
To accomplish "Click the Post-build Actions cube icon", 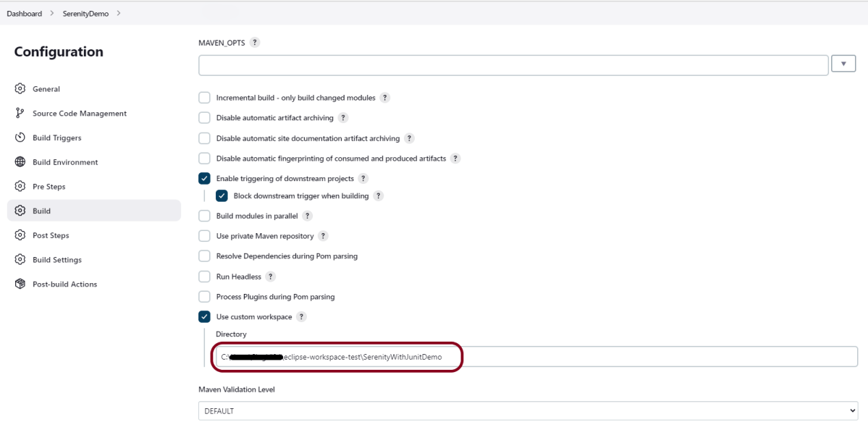I will coord(20,284).
